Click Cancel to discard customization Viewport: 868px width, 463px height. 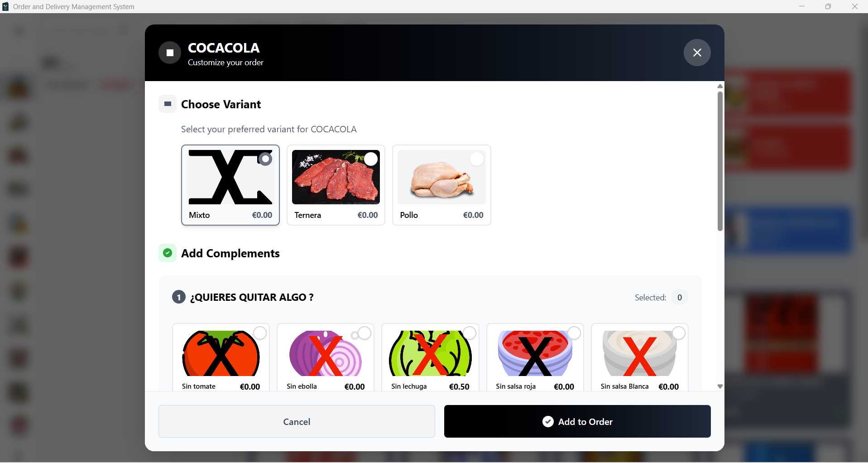coord(297,421)
